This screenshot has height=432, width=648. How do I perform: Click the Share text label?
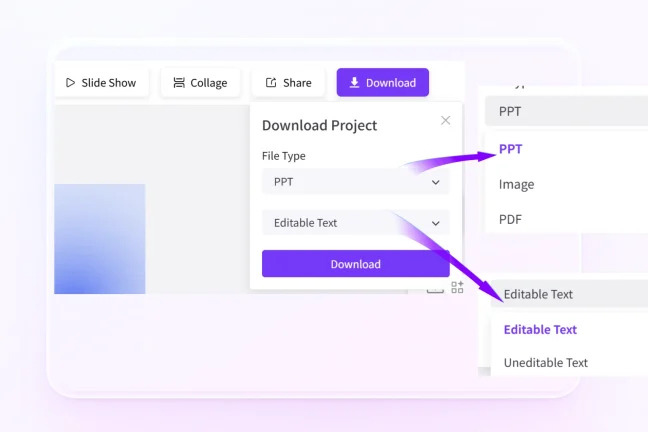point(297,83)
